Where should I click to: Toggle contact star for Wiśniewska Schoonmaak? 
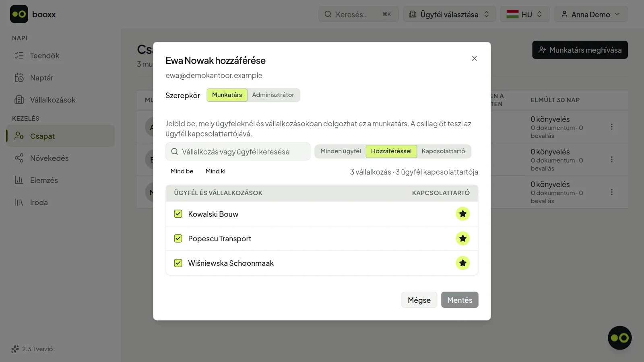[462, 263]
